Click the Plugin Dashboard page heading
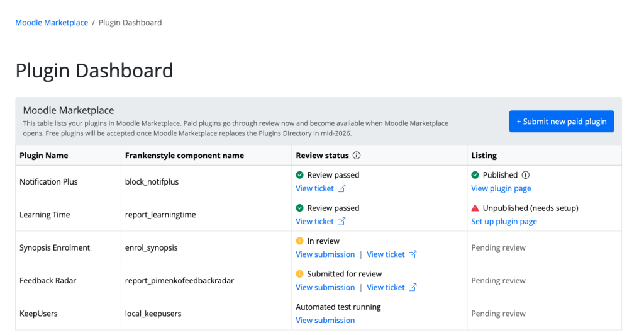644x335 pixels. pos(94,71)
